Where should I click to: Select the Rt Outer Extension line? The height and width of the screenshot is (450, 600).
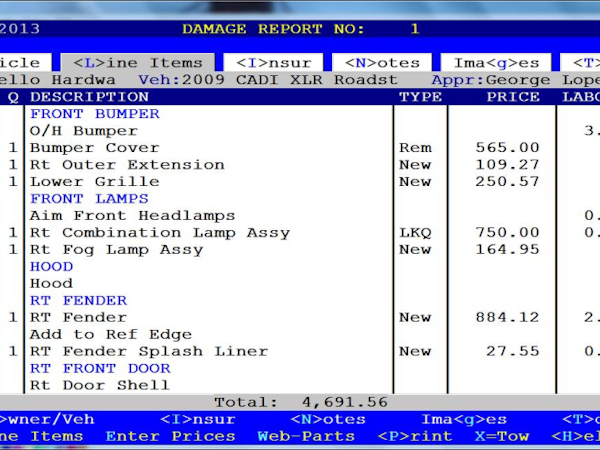click(x=127, y=165)
